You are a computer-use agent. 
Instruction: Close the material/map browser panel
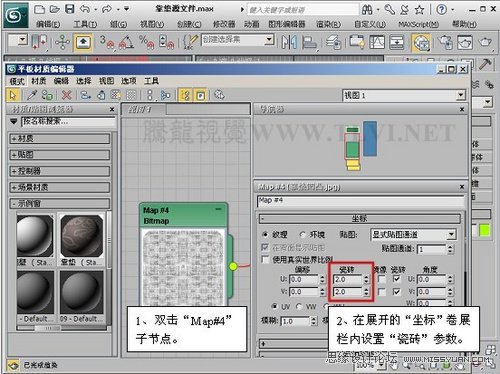(112, 109)
